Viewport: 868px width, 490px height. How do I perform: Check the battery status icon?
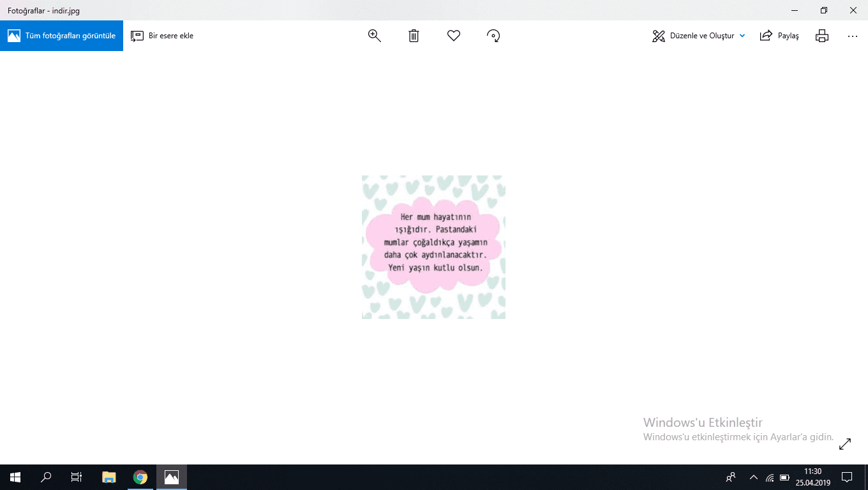pyautogui.click(x=784, y=477)
